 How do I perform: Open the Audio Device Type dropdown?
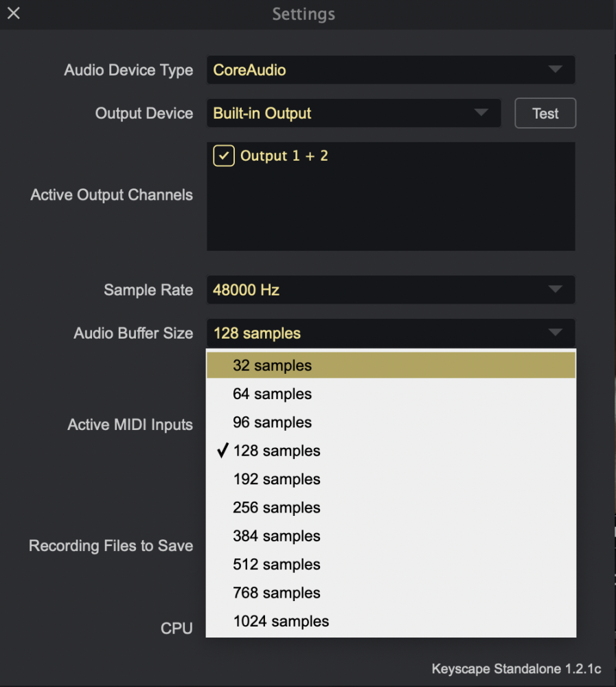[x=556, y=69]
